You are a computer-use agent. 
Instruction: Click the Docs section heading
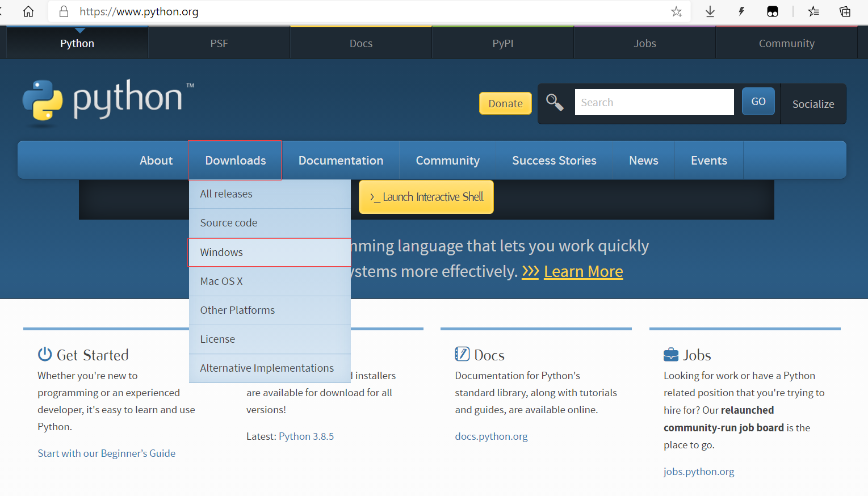click(489, 355)
